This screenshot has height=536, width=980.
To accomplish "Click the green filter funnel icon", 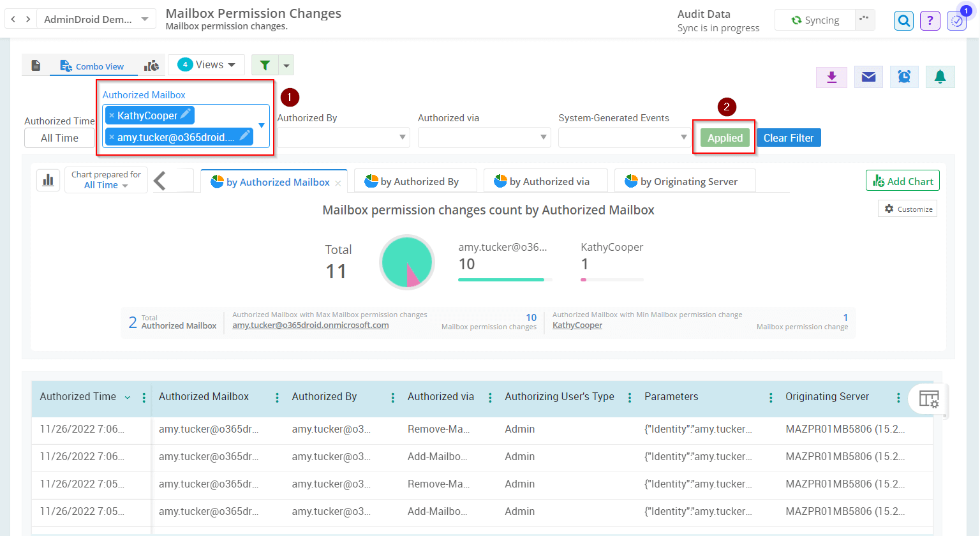I will point(264,64).
